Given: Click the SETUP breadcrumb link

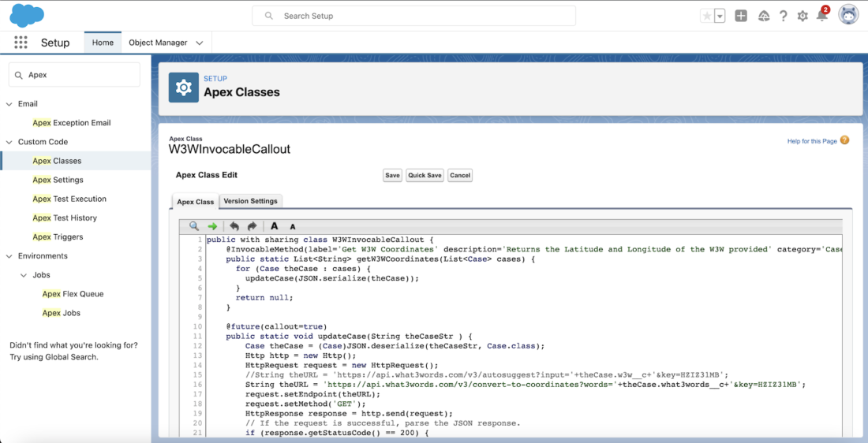Looking at the screenshot, I should pyautogui.click(x=215, y=79).
